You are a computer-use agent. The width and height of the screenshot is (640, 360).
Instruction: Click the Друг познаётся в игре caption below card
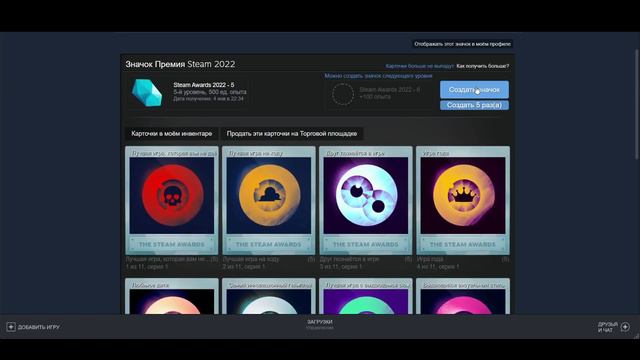pos(349,259)
